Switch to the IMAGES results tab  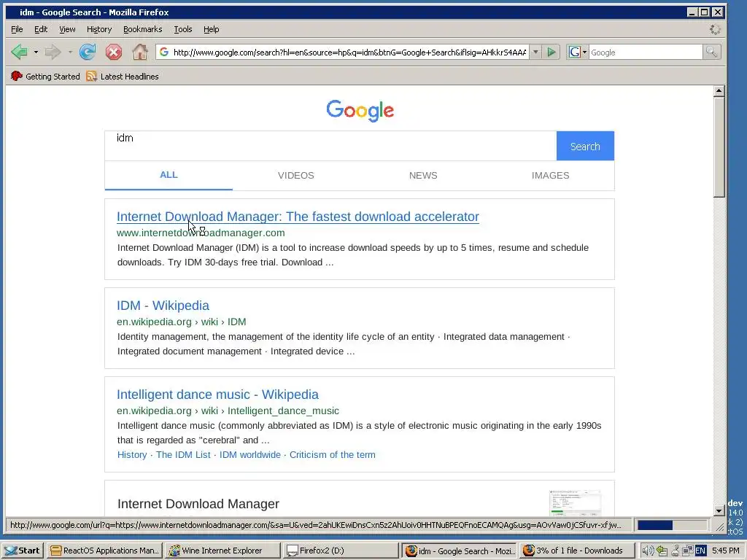click(x=550, y=175)
